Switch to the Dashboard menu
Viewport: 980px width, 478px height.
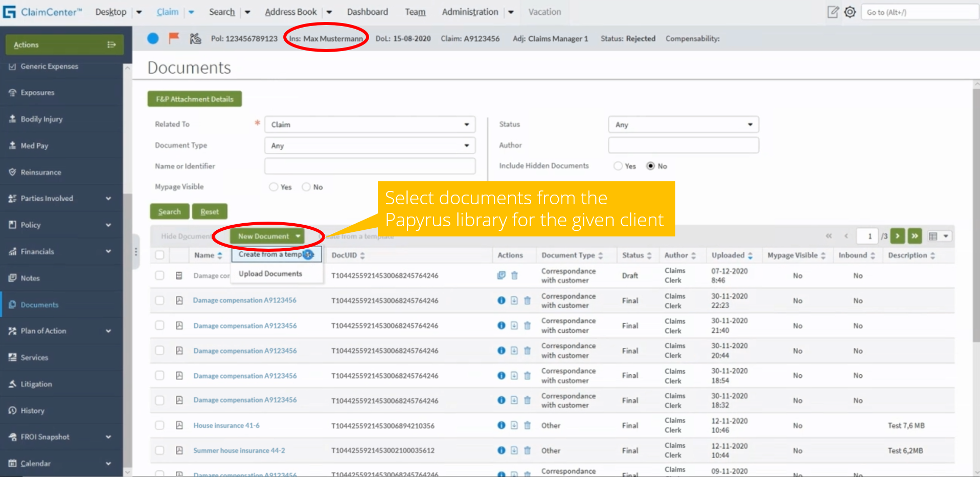click(367, 11)
